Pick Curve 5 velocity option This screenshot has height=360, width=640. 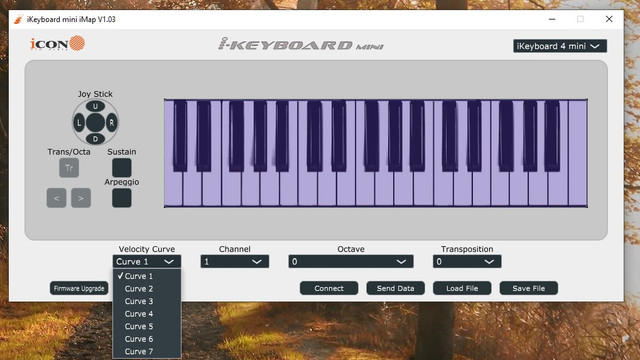[x=147, y=327]
